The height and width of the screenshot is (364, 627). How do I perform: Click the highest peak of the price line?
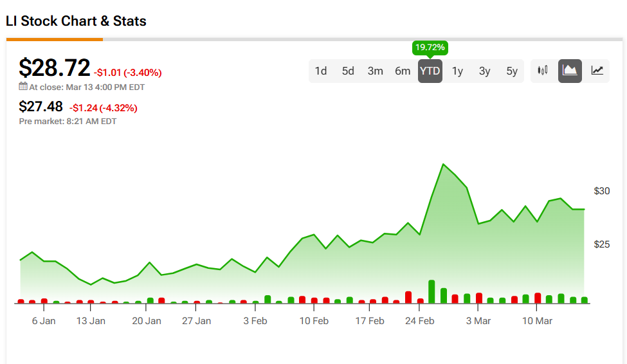(x=443, y=165)
